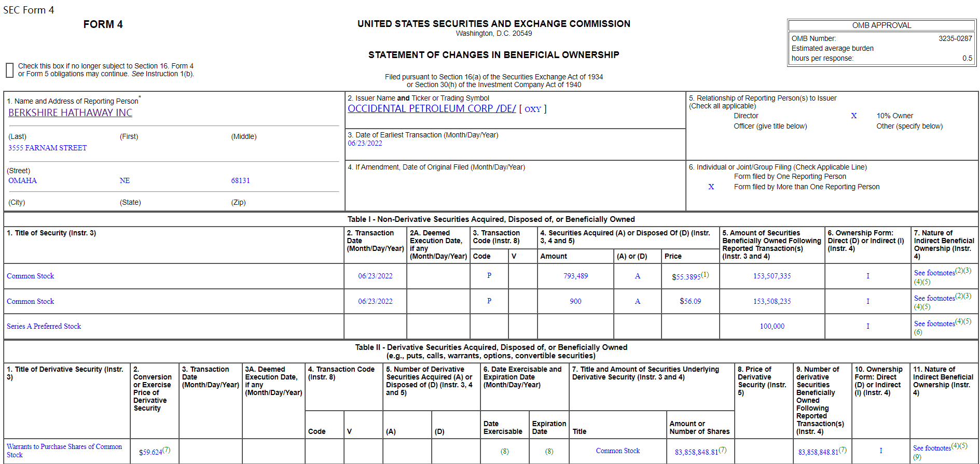Screen dimensions: 980x464
Task: Click the A acquired indicator in 793,489 row
Action: click(638, 276)
